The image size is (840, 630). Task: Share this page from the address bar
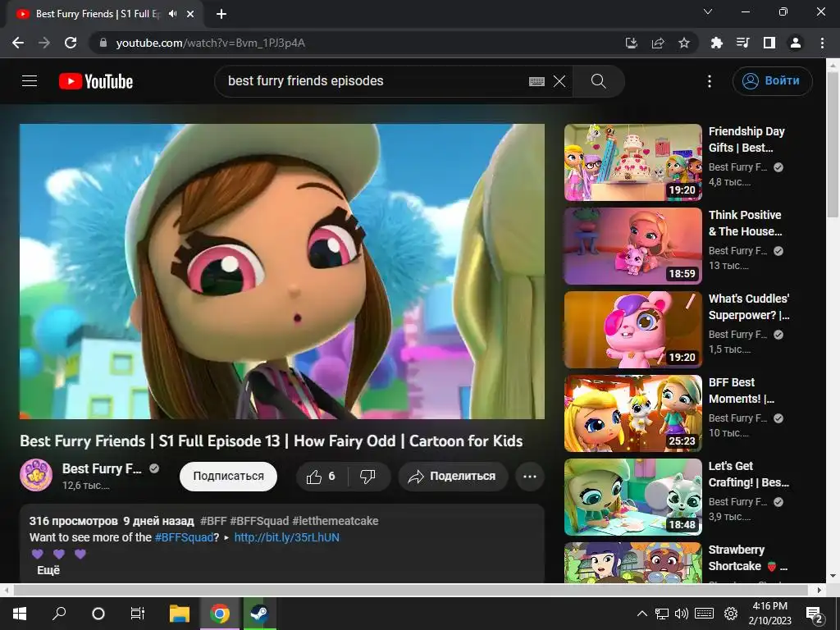coord(658,43)
